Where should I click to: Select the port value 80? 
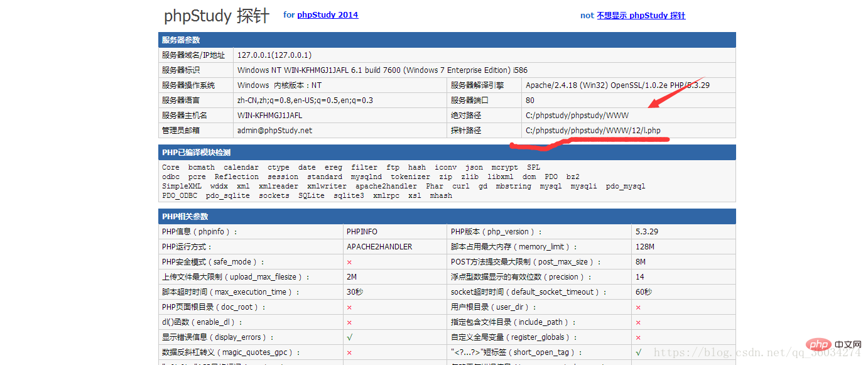[x=530, y=101]
